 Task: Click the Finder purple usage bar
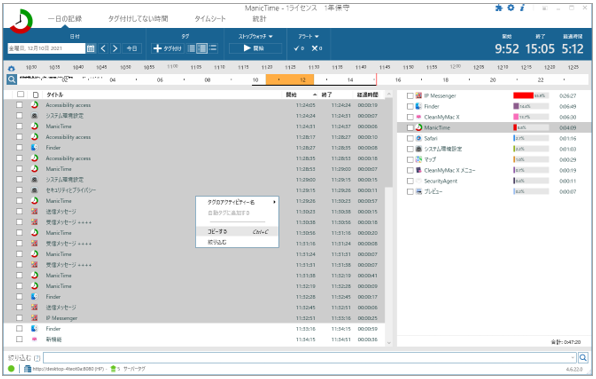click(516, 106)
